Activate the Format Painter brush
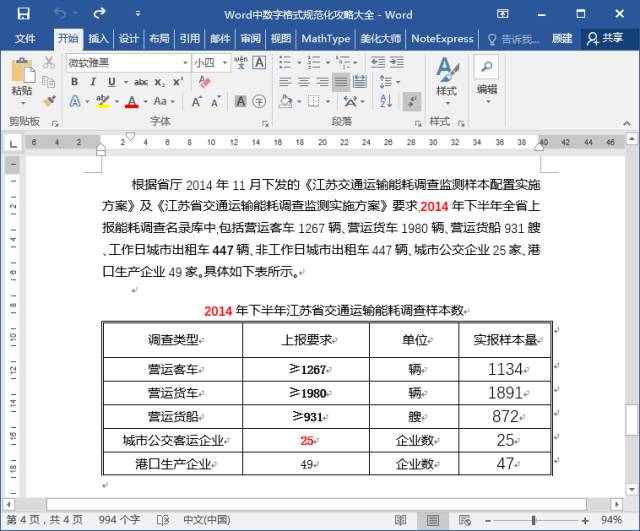The width and height of the screenshot is (640, 531). 49,101
